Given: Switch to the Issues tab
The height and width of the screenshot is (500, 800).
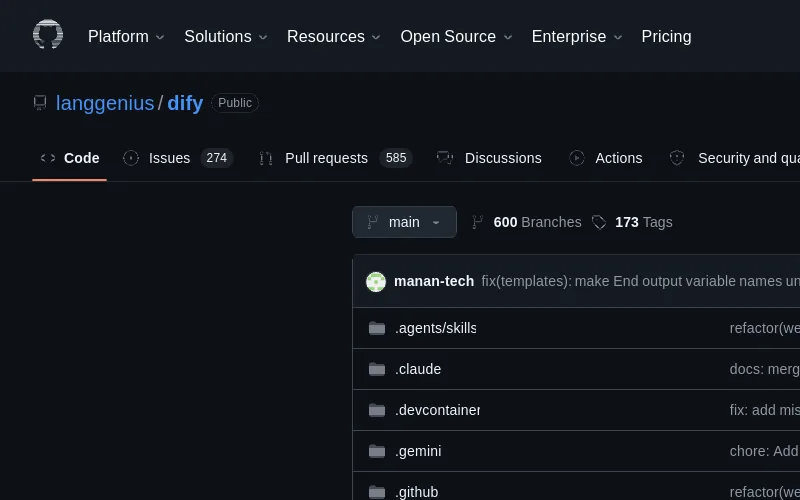Looking at the screenshot, I should tap(178, 158).
